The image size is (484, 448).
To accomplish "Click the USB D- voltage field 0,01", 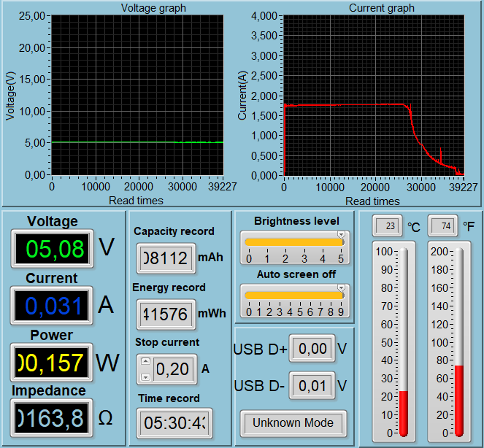I will [x=312, y=386].
